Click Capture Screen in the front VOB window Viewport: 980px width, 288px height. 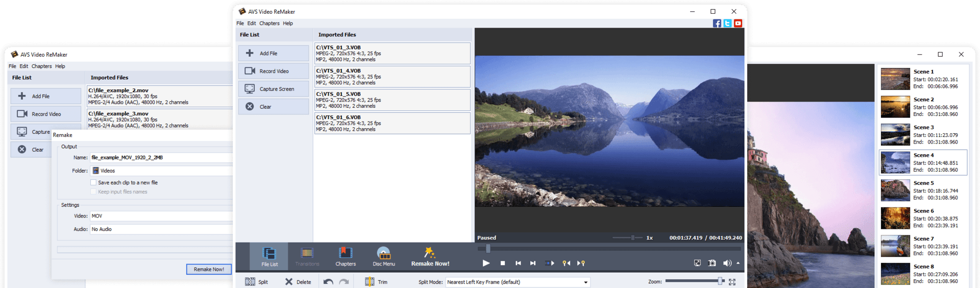tap(274, 89)
